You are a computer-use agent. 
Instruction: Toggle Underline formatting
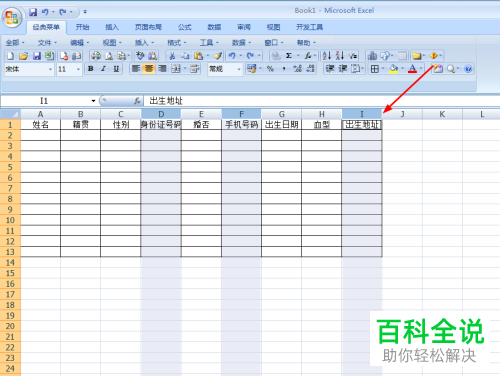[x=116, y=69]
